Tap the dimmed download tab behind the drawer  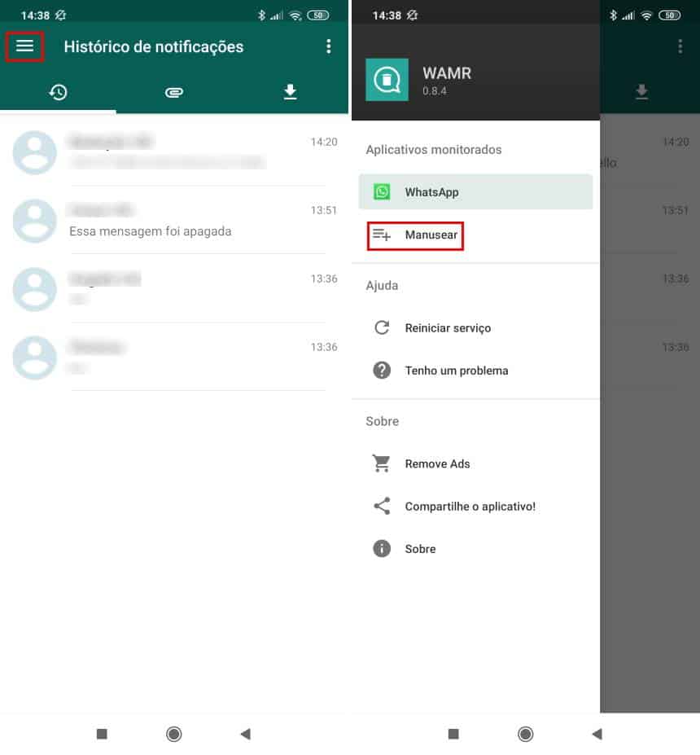coord(641,91)
